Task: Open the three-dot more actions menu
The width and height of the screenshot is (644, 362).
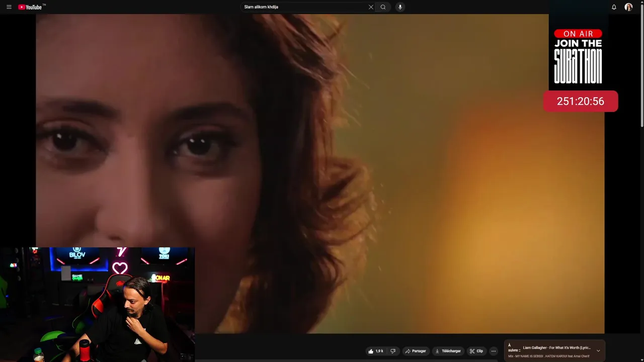Action: (x=494, y=351)
